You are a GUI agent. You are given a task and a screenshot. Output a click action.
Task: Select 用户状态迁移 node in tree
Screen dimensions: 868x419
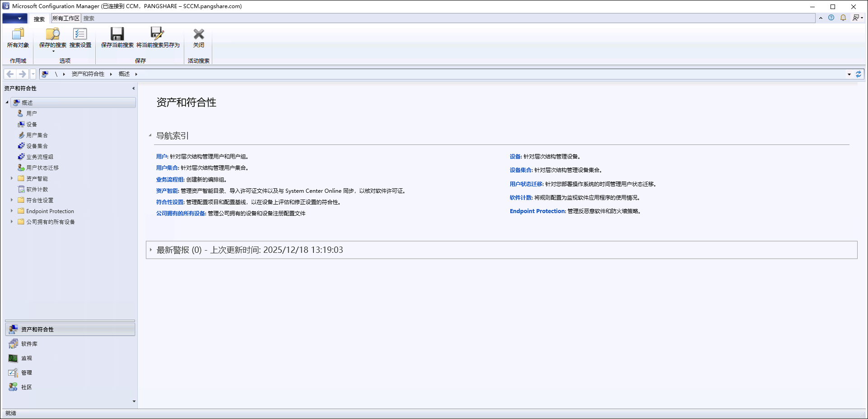click(x=42, y=168)
